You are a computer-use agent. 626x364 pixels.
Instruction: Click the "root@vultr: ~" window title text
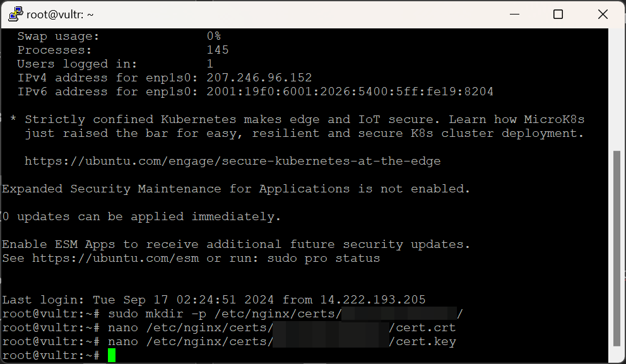59,15
